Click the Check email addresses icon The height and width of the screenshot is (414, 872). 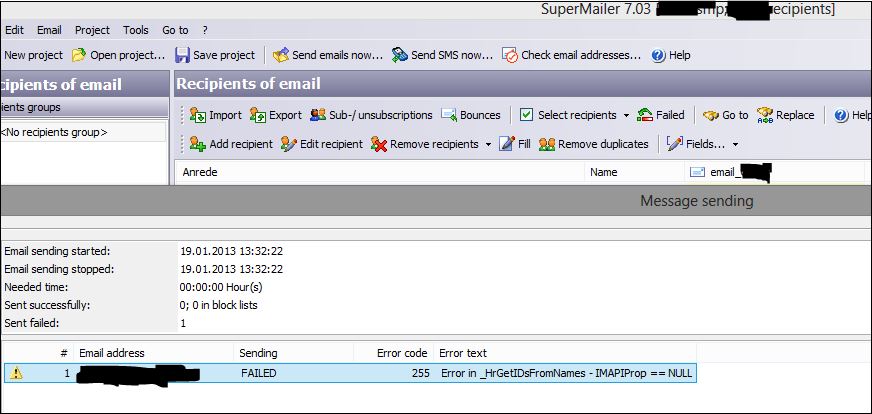pos(510,55)
